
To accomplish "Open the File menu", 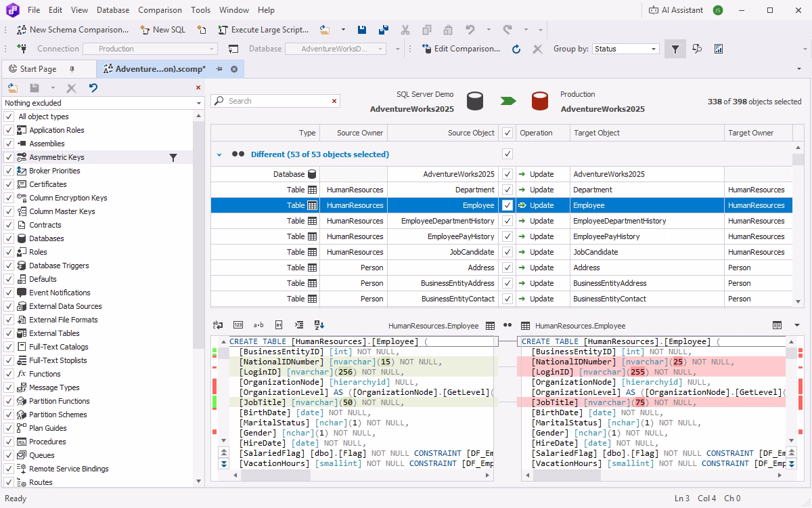I will coord(34,10).
